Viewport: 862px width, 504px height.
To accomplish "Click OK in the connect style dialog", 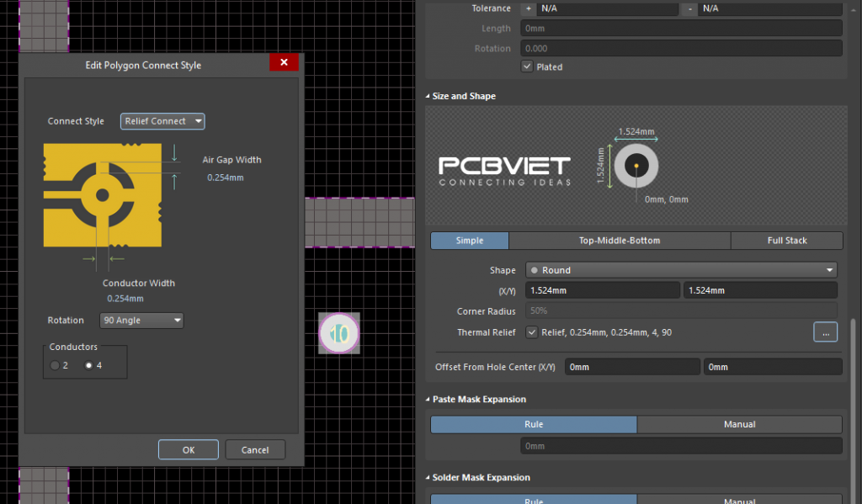I will point(189,450).
